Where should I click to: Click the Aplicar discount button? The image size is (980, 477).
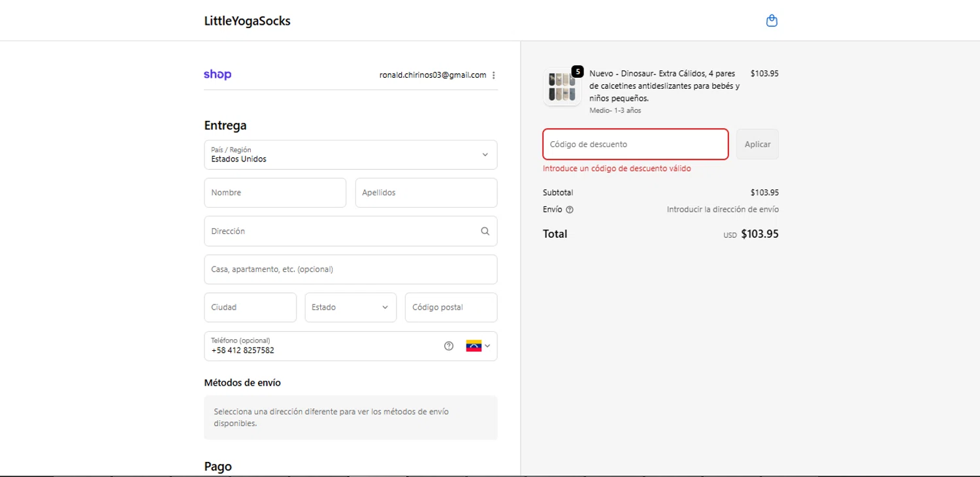click(757, 144)
